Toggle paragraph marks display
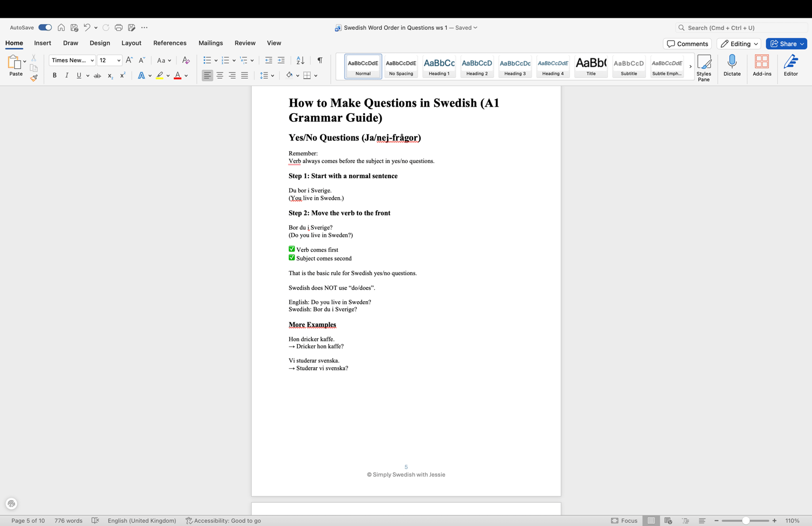The height and width of the screenshot is (526, 812). pyautogui.click(x=320, y=60)
